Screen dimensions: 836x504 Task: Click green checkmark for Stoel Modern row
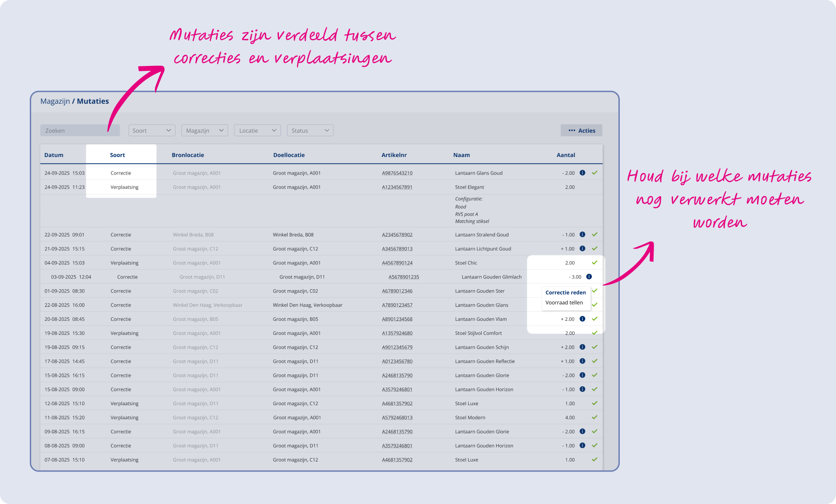click(x=594, y=417)
